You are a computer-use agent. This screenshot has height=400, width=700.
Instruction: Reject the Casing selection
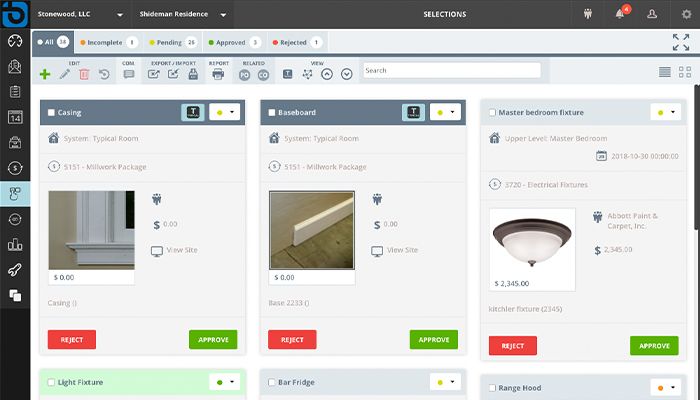tap(72, 340)
